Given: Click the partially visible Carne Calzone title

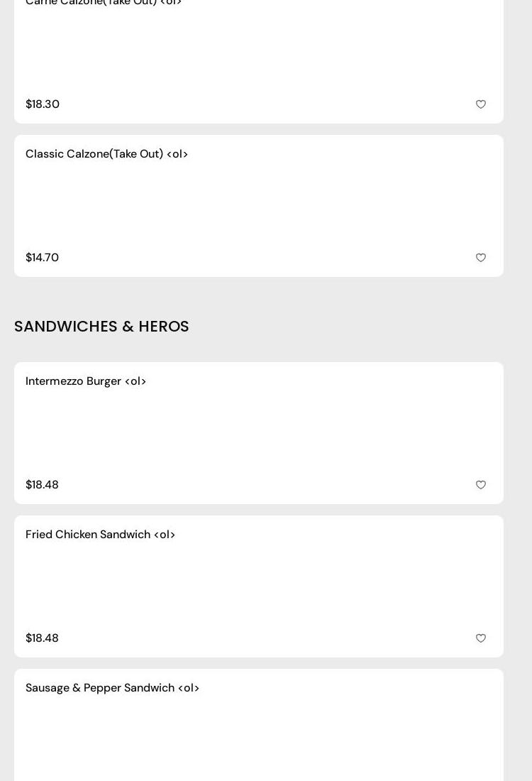Looking at the screenshot, I should 104,3.
